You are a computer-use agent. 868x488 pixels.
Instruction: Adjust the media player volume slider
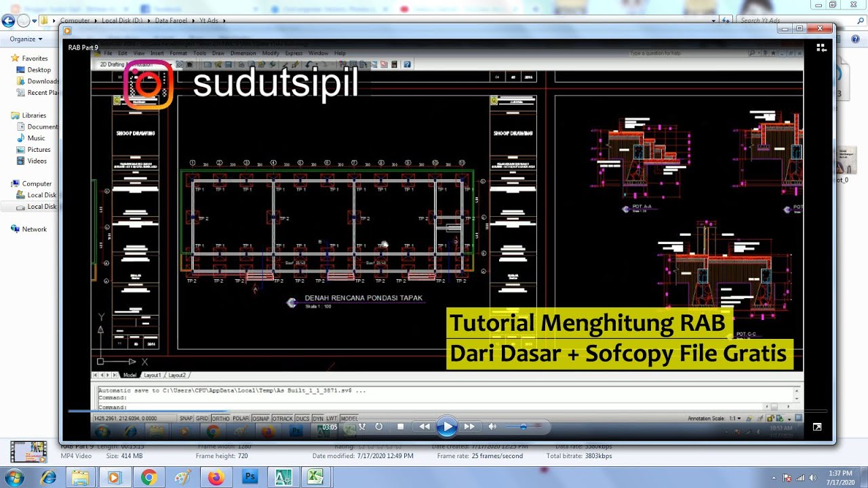523,426
